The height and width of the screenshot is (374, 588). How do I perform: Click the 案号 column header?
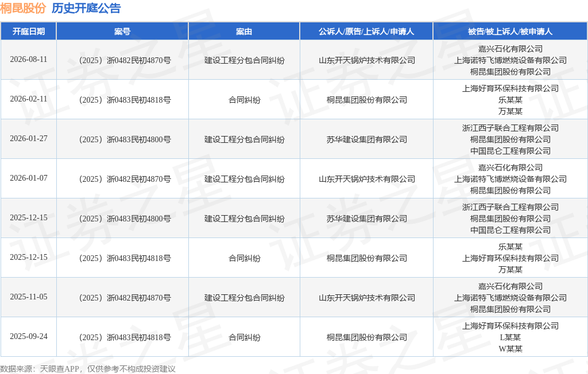click(x=122, y=32)
